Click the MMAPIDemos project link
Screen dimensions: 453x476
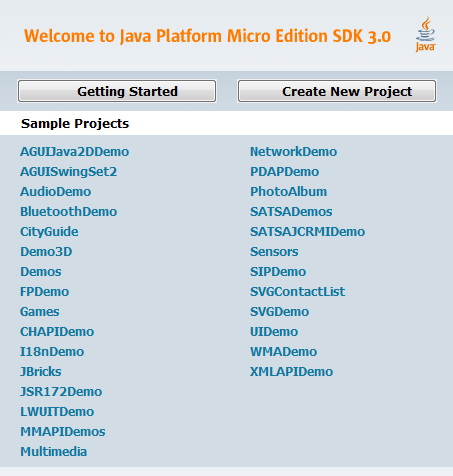[63, 432]
